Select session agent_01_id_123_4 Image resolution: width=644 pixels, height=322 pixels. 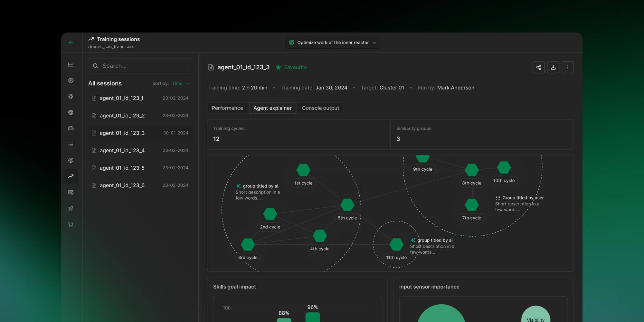point(140,150)
